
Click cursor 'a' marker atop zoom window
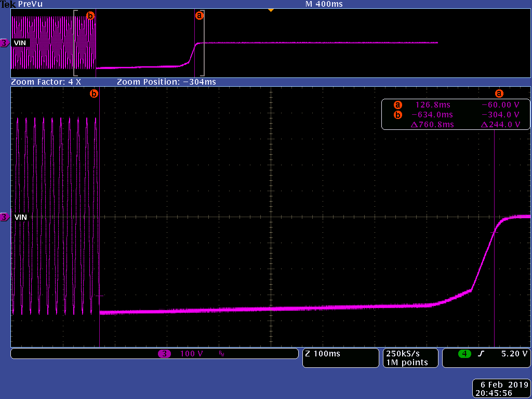[499, 94]
